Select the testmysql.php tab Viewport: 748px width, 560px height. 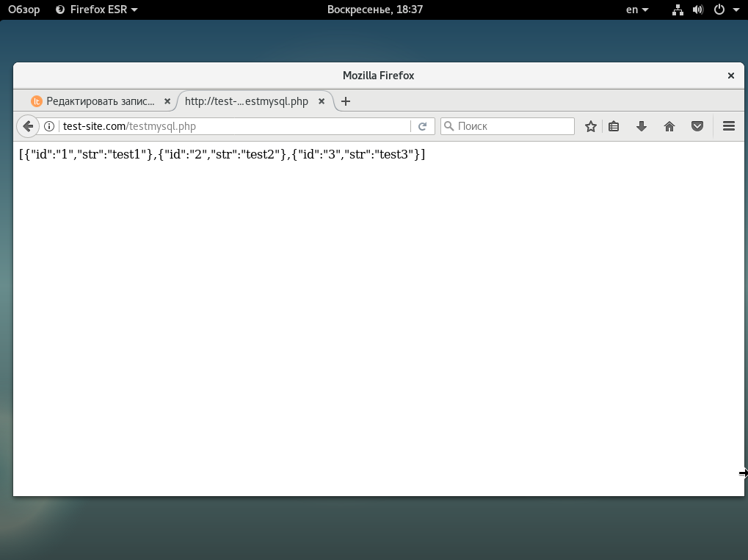[247, 101]
